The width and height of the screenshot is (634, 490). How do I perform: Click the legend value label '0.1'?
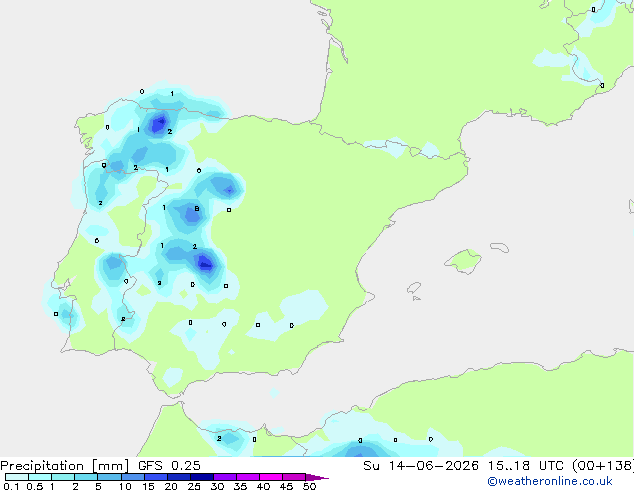tap(11, 486)
